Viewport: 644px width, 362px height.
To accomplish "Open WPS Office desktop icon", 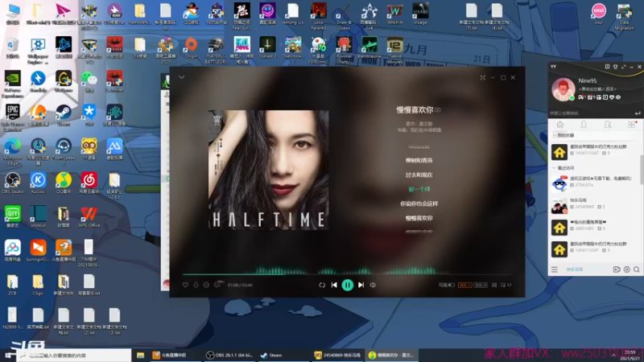I will [x=89, y=217].
